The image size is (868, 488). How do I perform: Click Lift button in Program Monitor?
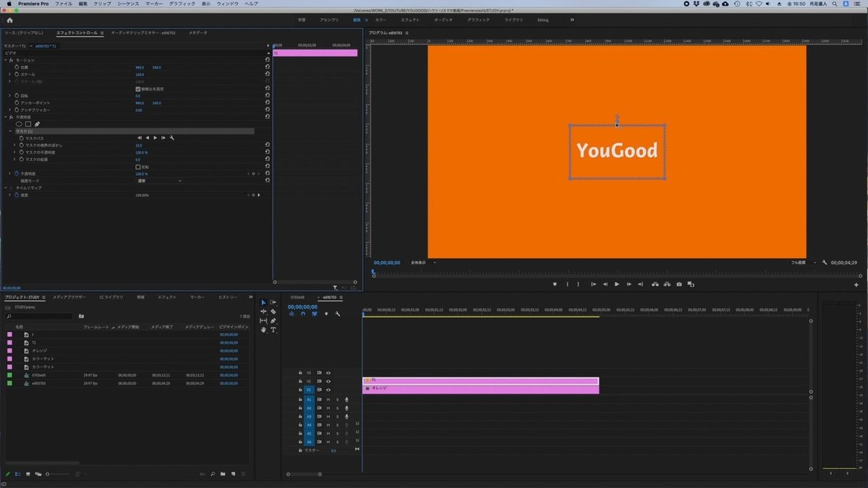655,284
